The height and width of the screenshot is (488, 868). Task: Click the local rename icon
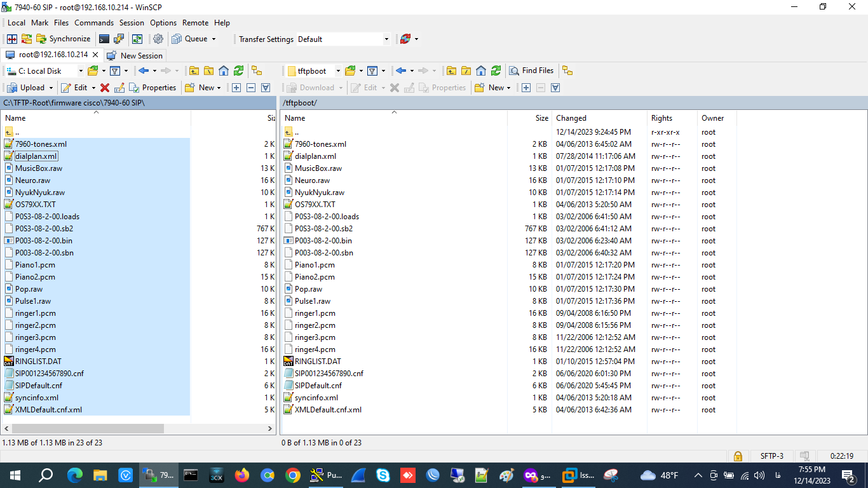point(119,88)
